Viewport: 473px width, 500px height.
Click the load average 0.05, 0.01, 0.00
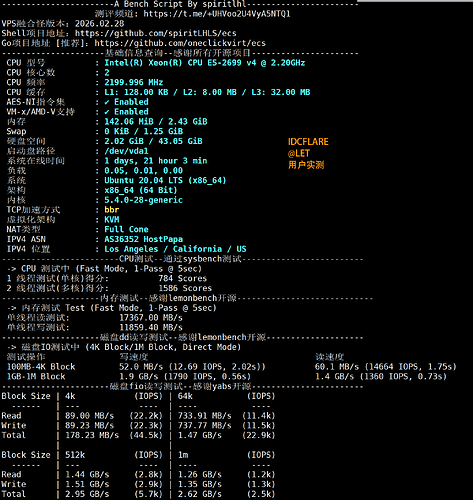click(x=144, y=171)
